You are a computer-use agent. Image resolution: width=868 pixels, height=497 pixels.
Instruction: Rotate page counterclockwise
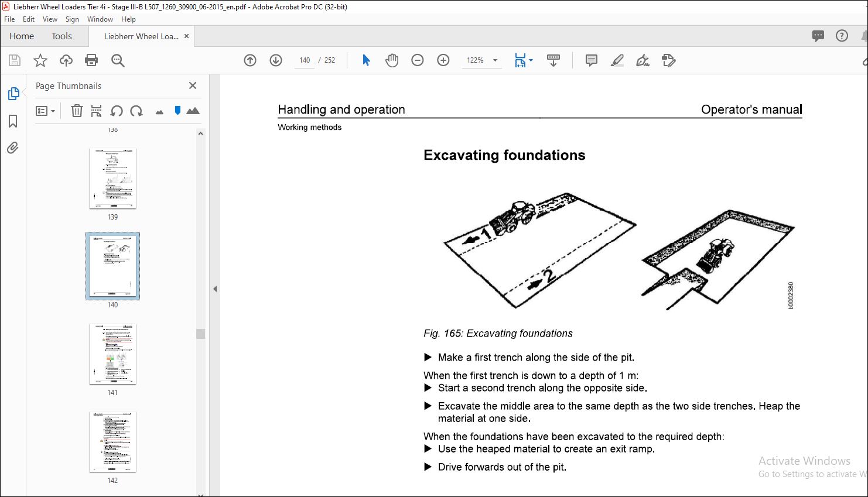[117, 111]
